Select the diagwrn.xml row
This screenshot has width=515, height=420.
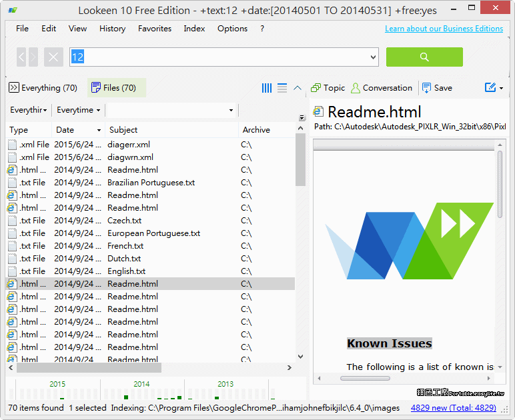150,157
